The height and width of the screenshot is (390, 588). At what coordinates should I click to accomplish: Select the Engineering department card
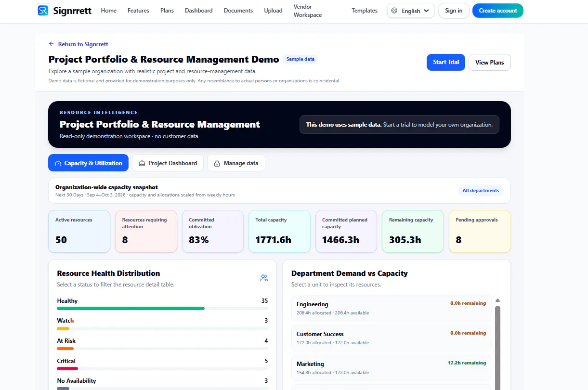(x=392, y=308)
